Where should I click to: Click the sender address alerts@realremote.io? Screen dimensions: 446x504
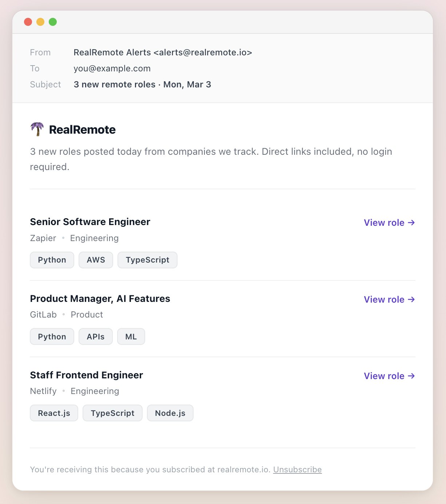pos(203,52)
